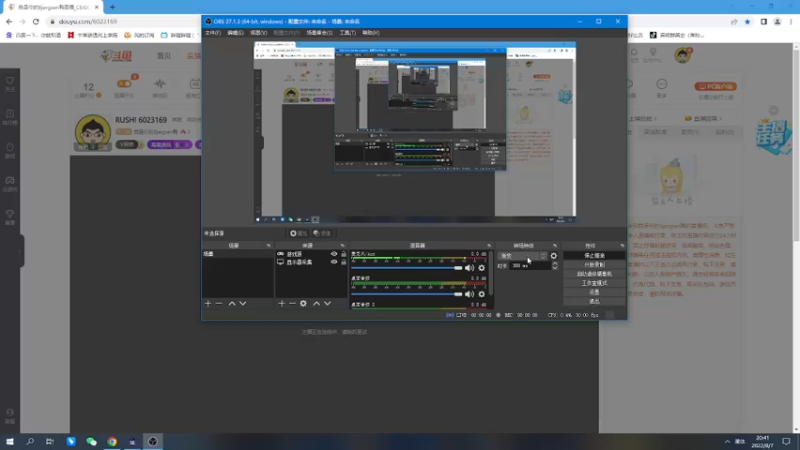Remove the scene using the Scenes panel minus icon
Image resolution: width=800 pixels, height=450 pixels.
tap(219, 304)
